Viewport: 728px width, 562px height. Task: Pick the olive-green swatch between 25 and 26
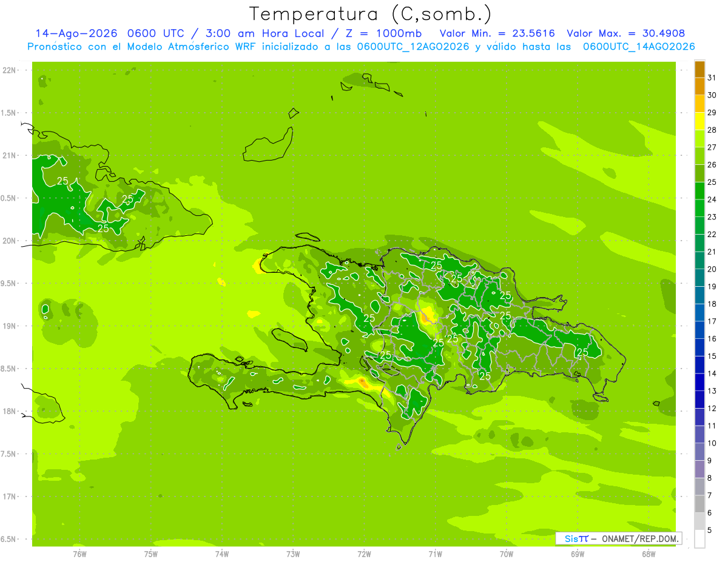tap(699, 173)
